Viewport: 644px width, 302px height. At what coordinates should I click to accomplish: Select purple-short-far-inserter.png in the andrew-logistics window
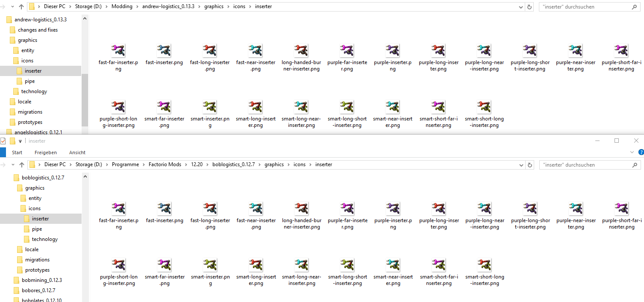pos(621,58)
